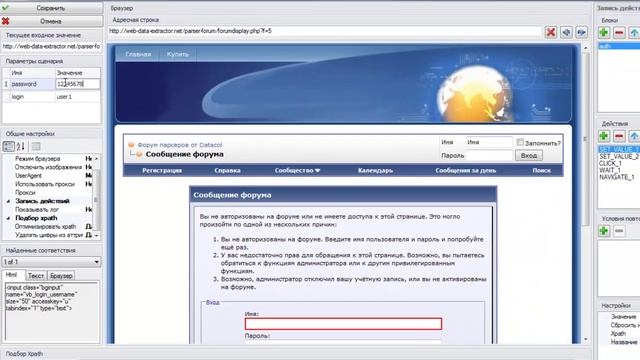Click the Вход button in forum header
Viewport: 640px width, 360px height.
529,156
